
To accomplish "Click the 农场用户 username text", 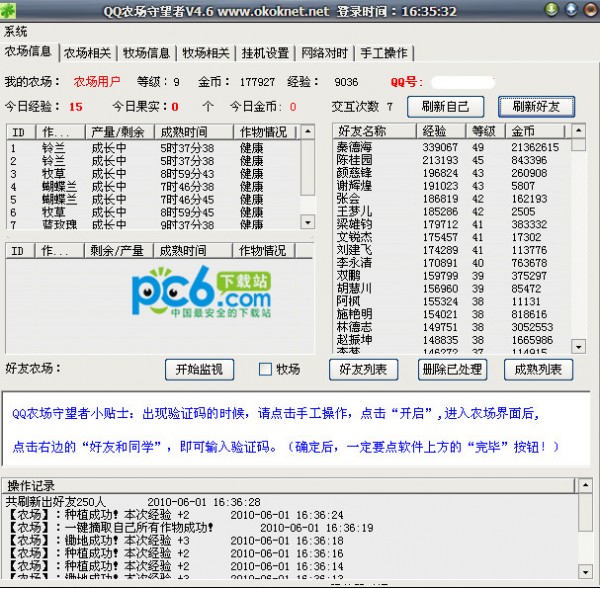I will coord(97,82).
